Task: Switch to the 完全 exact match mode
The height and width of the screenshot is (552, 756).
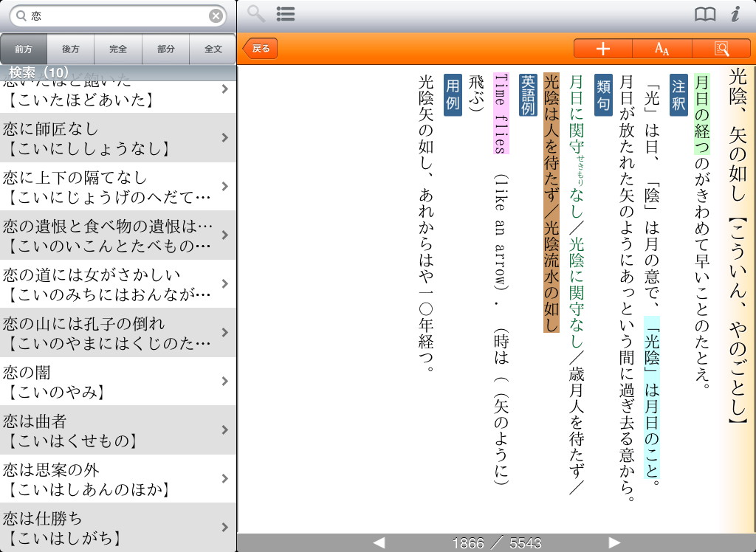Action: [x=118, y=49]
